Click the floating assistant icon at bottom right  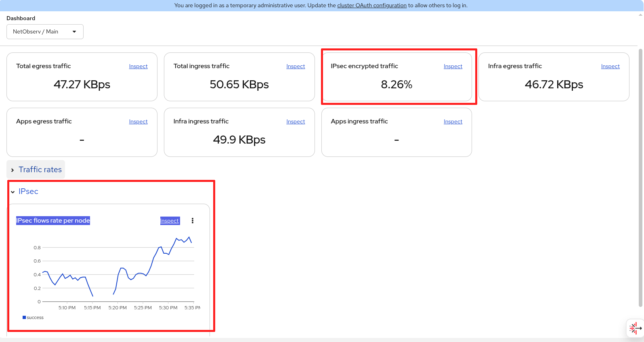tap(635, 328)
